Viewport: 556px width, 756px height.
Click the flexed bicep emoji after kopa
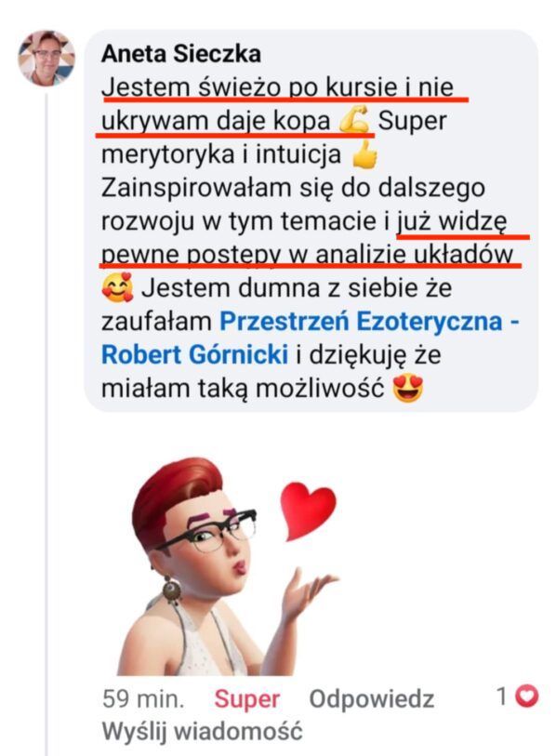(354, 120)
